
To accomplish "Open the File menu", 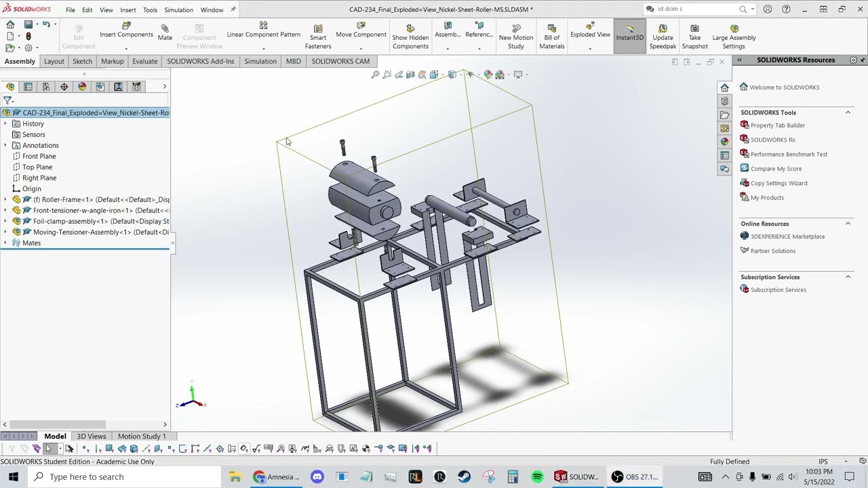I will [71, 10].
